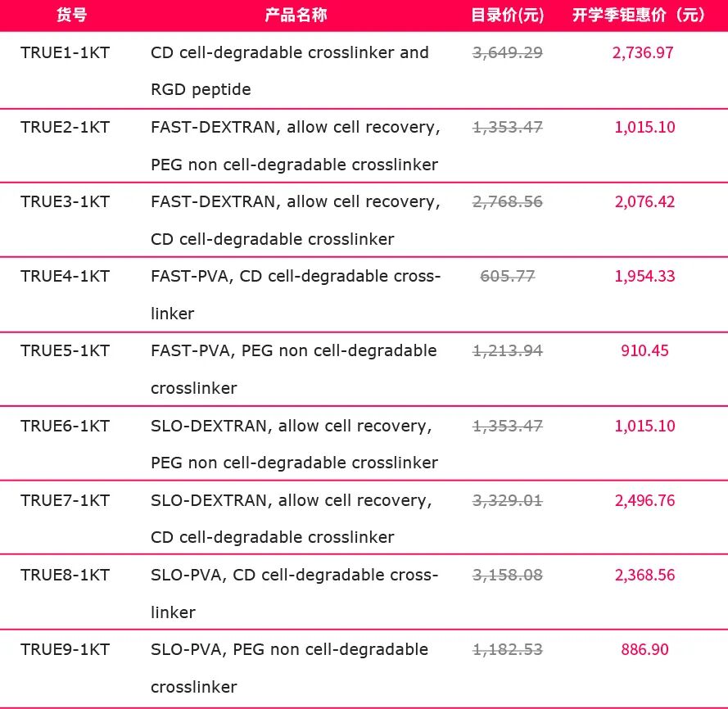
Task: Select the promotional price 910.45
Action: click(x=644, y=350)
